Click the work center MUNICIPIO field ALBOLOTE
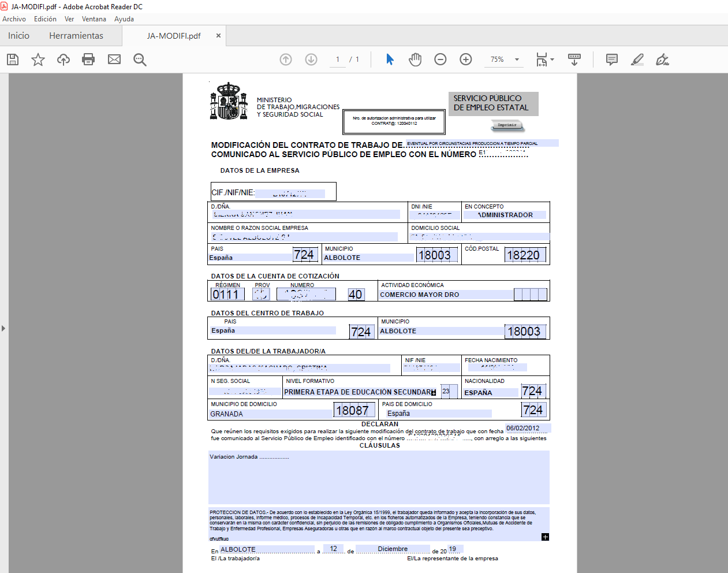The height and width of the screenshot is (573, 728). 442,331
